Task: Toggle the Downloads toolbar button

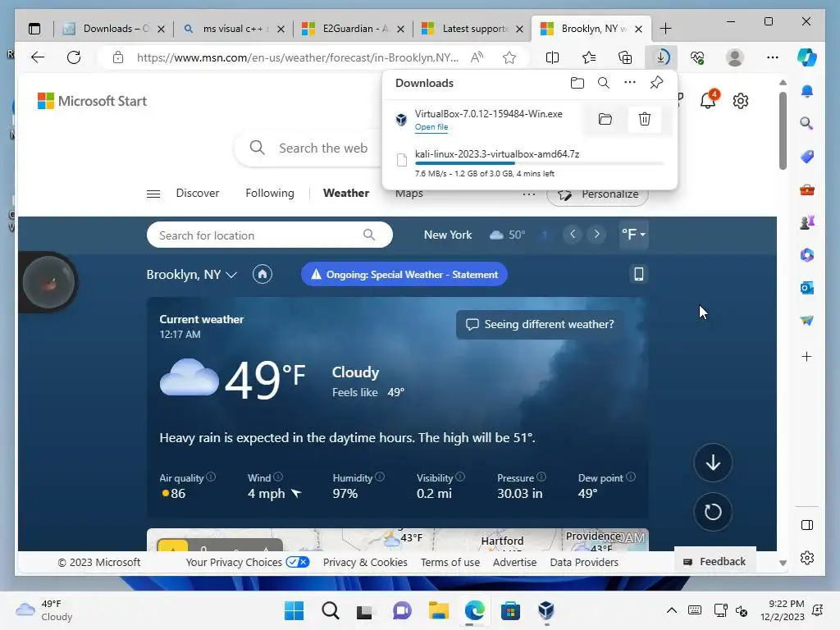Action: tap(662, 57)
